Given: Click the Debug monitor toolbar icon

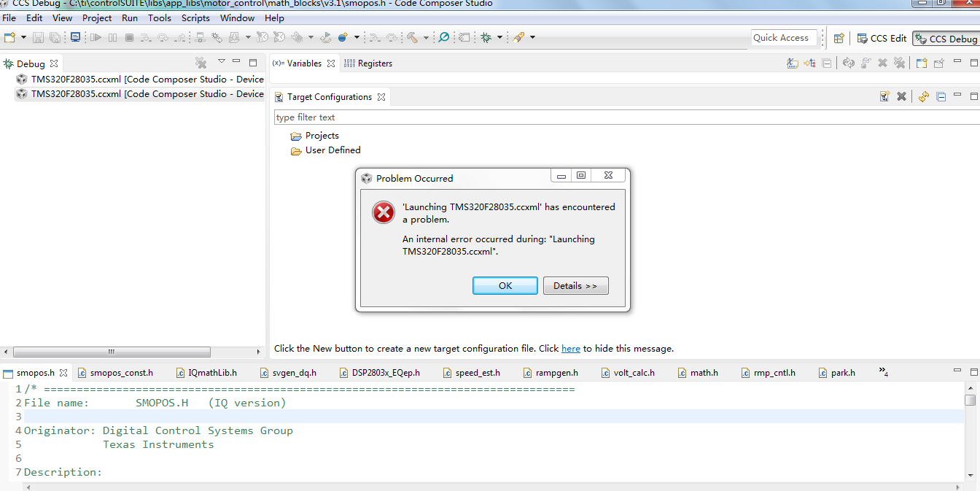Looking at the screenshot, I should pos(75,37).
